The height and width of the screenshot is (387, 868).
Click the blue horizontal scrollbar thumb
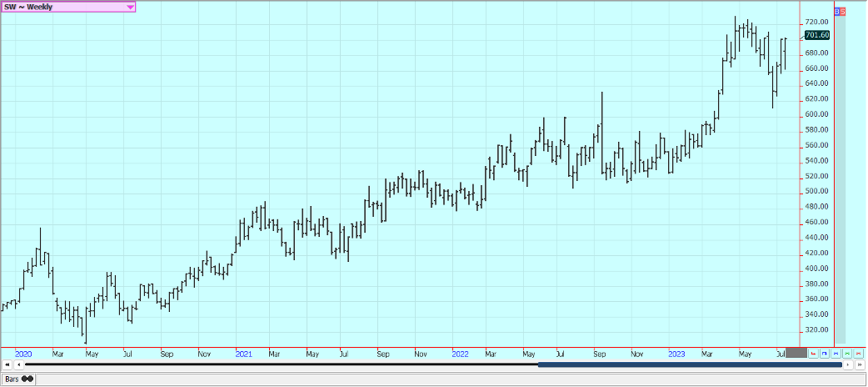point(690,364)
